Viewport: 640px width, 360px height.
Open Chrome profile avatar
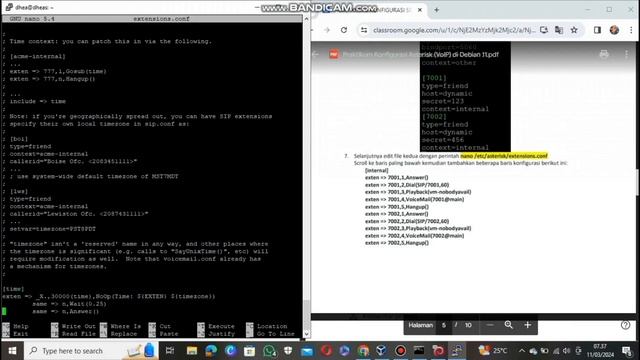[614, 30]
